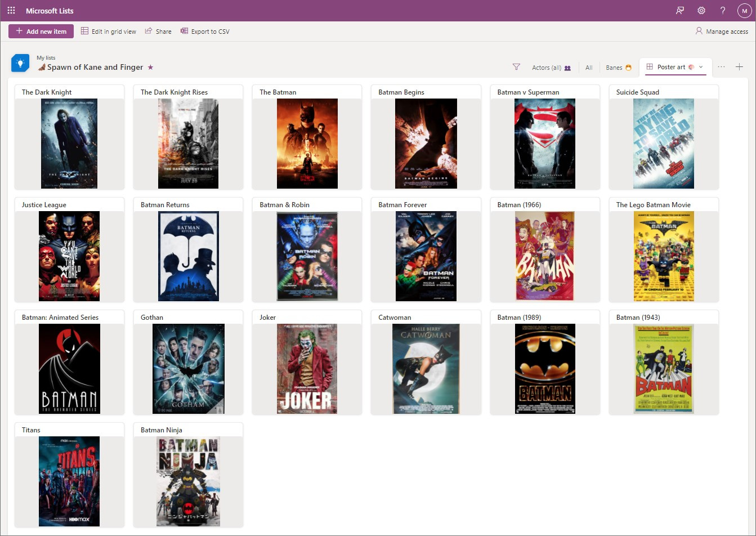The width and height of the screenshot is (756, 536).
Task: Click Export to CSV
Action: pos(205,32)
